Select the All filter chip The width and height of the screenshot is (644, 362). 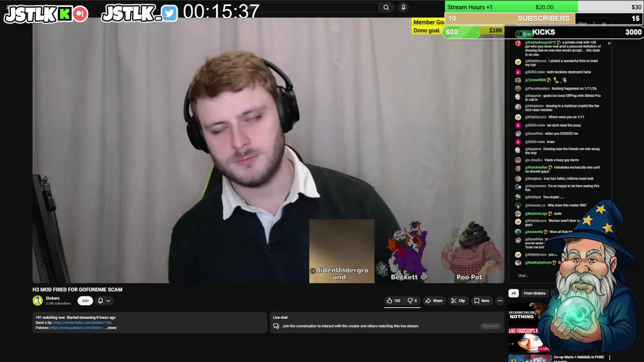tap(514, 293)
